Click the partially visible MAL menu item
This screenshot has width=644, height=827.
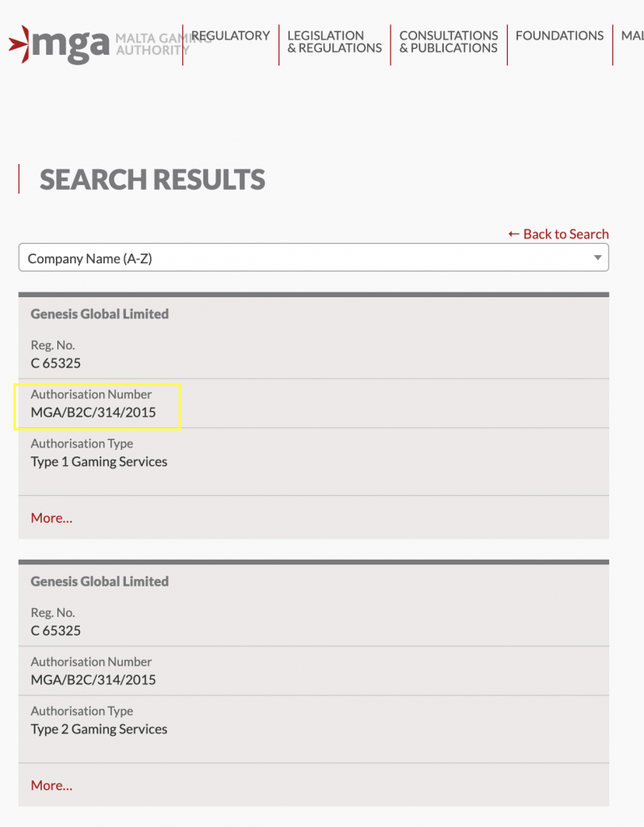[633, 36]
